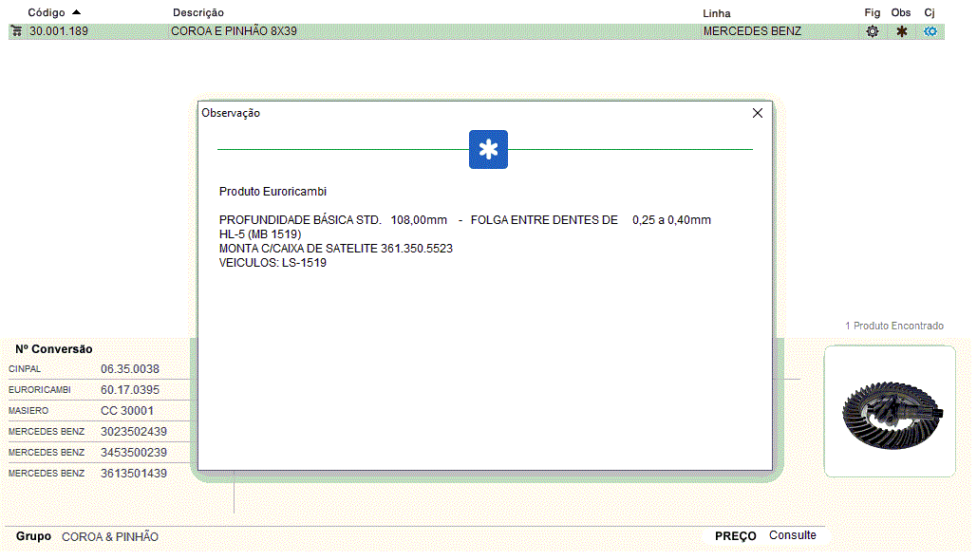Select the COROA E PINHÃO 8X39 description
This screenshot has width=977, height=560.
pos(234,31)
